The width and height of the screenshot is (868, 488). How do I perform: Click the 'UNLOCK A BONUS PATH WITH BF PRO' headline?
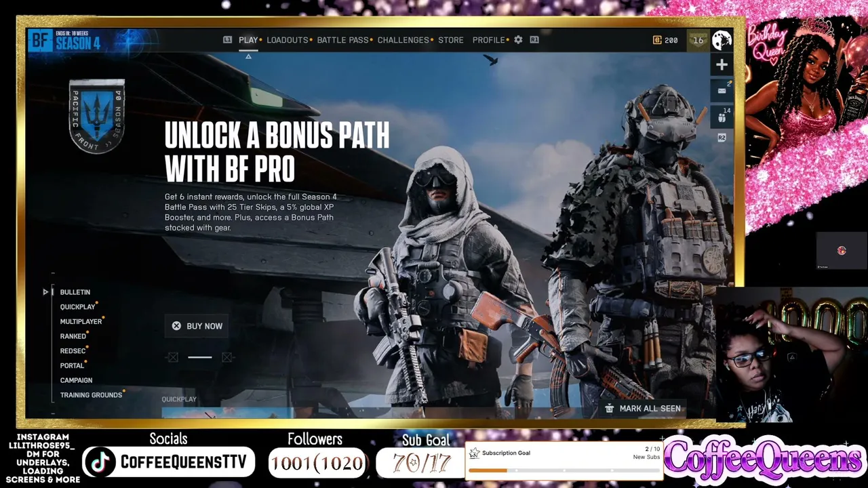coord(277,152)
